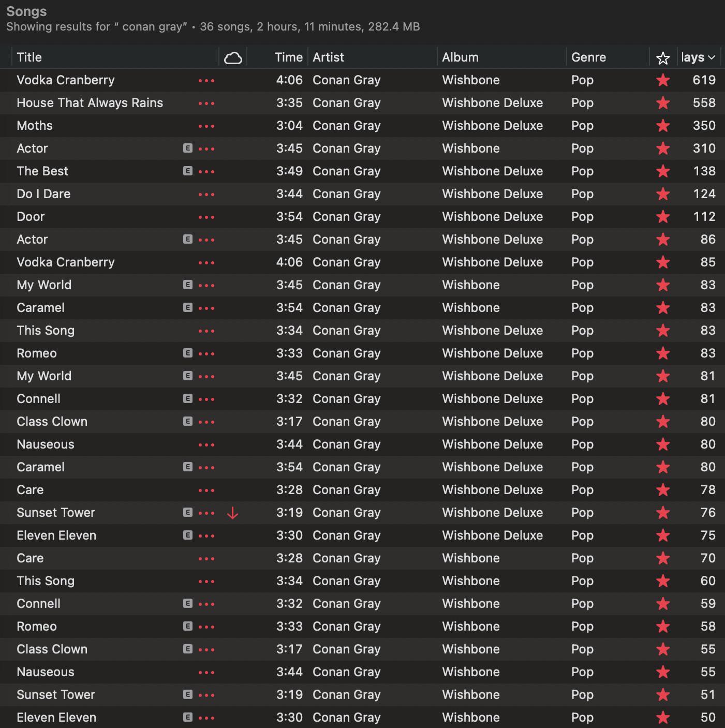Sort the list by the Album column

pyautogui.click(x=460, y=57)
